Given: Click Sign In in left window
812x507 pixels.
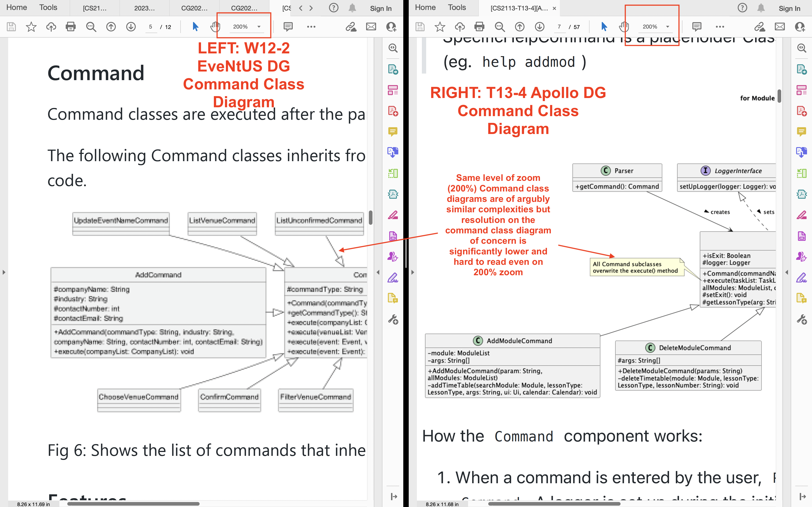Looking at the screenshot, I should click(380, 8).
